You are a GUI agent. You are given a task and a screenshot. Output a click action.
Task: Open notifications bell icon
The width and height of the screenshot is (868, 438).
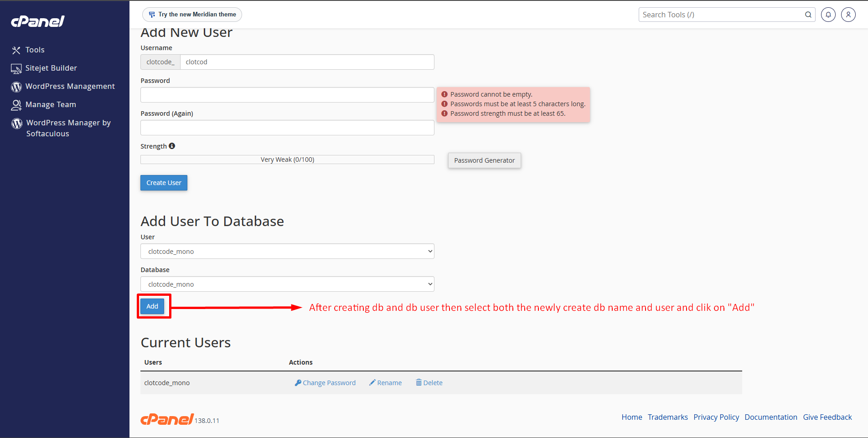(828, 15)
